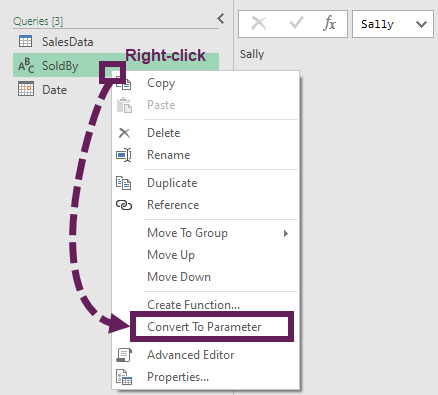
Task: Choose Rename from the context menu
Action: pyautogui.click(x=205, y=155)
